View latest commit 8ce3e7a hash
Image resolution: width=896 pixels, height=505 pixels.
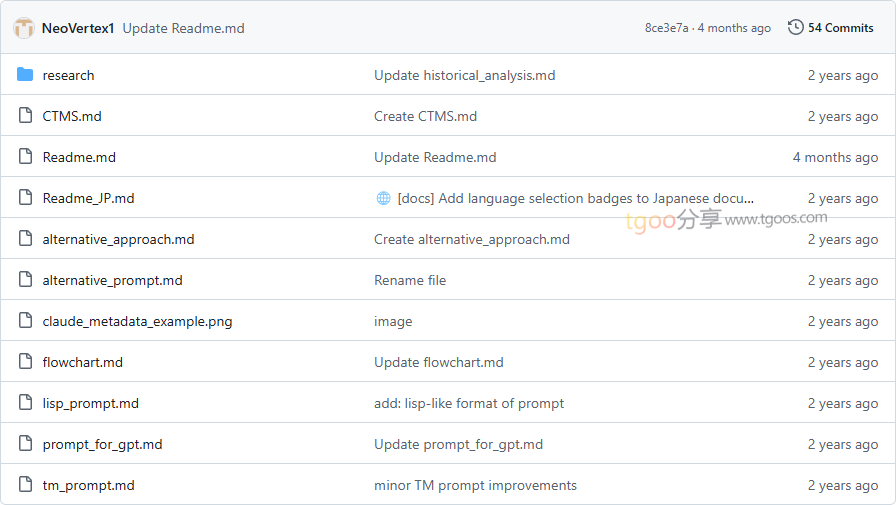point(666,28)
